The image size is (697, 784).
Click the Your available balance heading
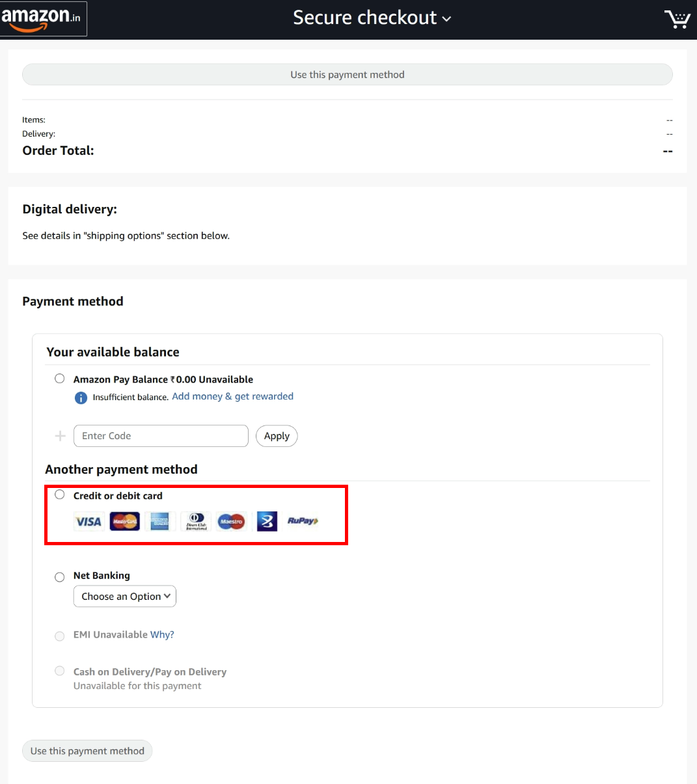click(113, 352)
